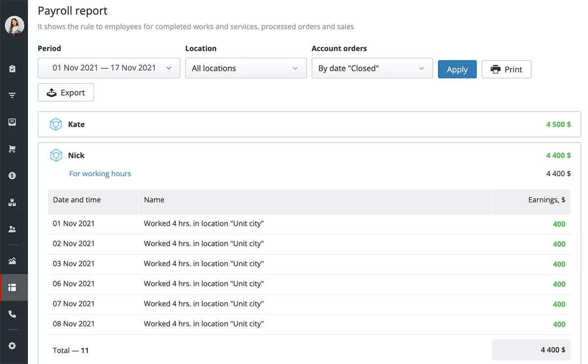This screenshot has width=588, height=364.
Task: Click the work description for 01 Nov 2021
Action: [204, 223]
